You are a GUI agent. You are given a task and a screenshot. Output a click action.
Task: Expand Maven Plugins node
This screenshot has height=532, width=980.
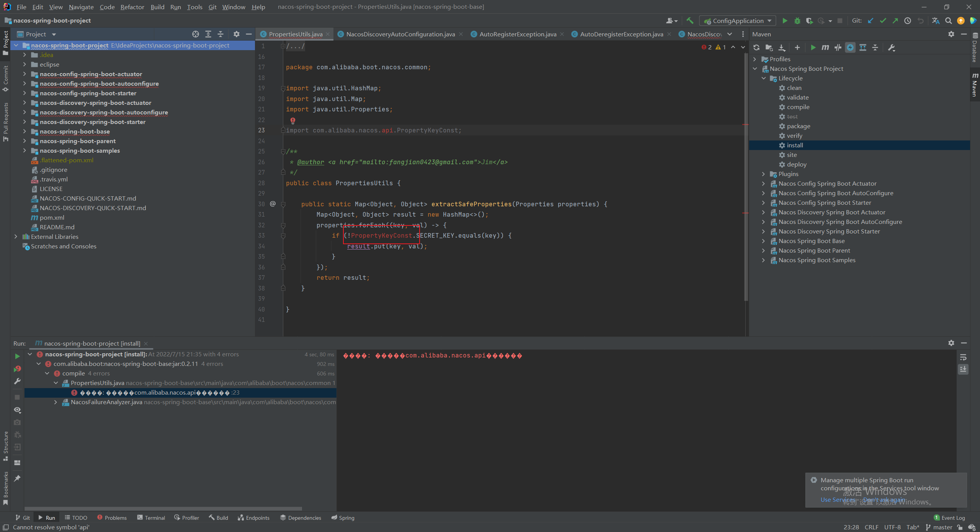[764, 174]
